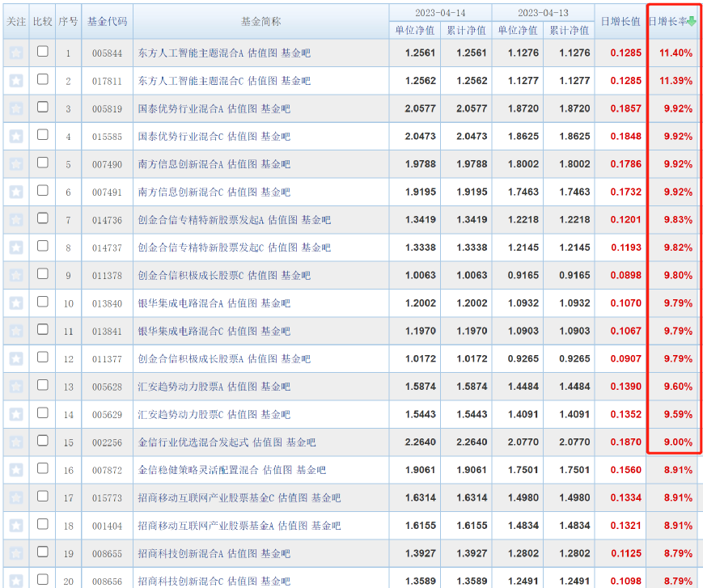Image resolution: width=703 pixels, height=588 pixels.
Task: Click the 基金简称 column header
Action: coord(260,22)
